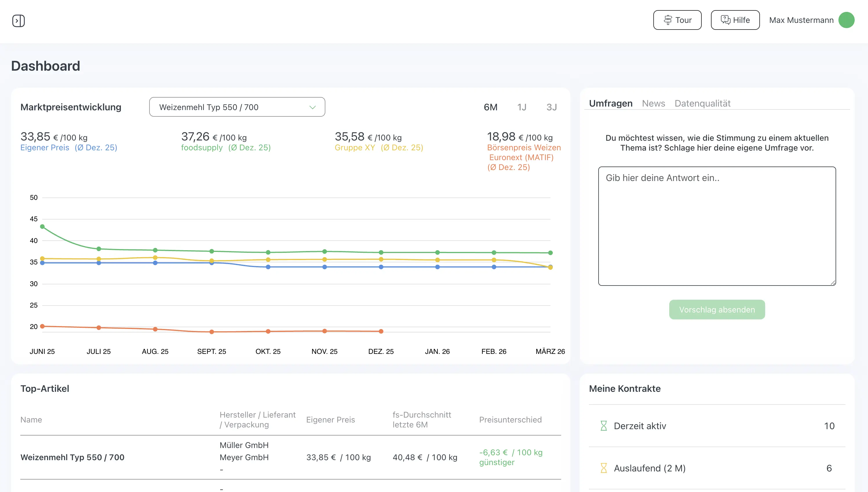Click the dropdown chevron arrow
Screen dimensions: 868x492
tap(312, 107)
